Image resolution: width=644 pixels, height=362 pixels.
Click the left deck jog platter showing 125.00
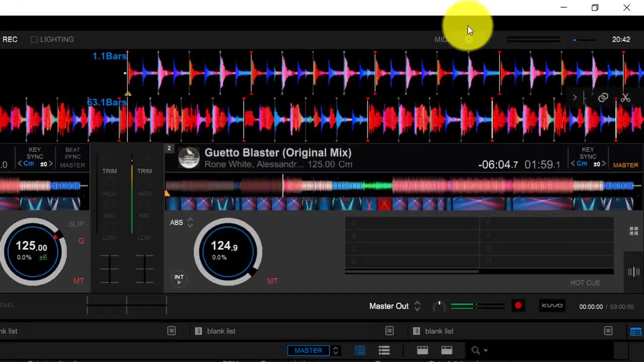(32, 251)
